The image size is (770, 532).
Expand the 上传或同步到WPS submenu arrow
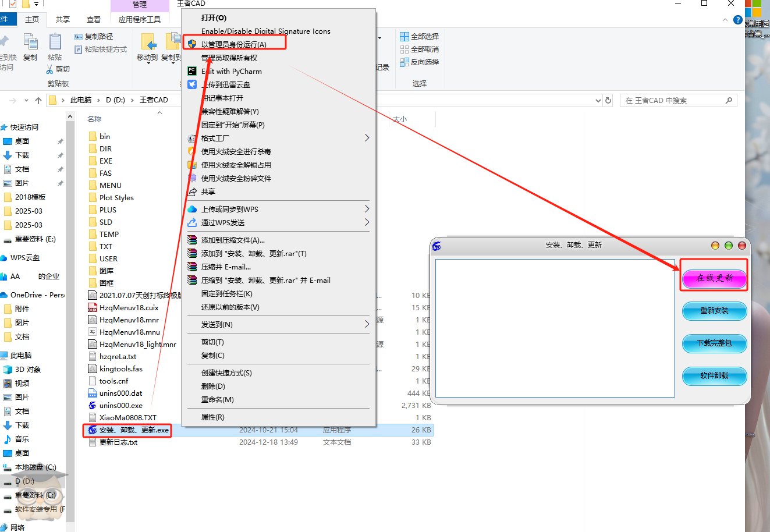367,209
